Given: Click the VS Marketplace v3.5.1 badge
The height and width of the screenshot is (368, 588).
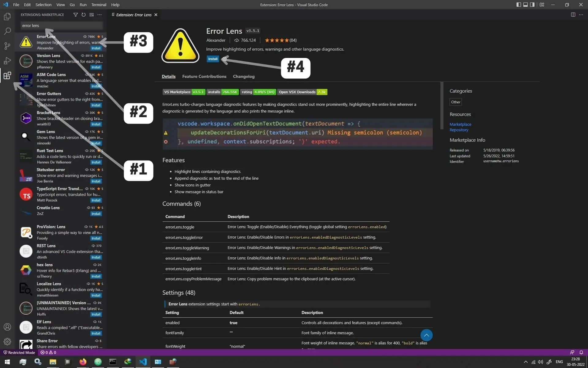Looking at the screenshot, I should tap(184, 92).
